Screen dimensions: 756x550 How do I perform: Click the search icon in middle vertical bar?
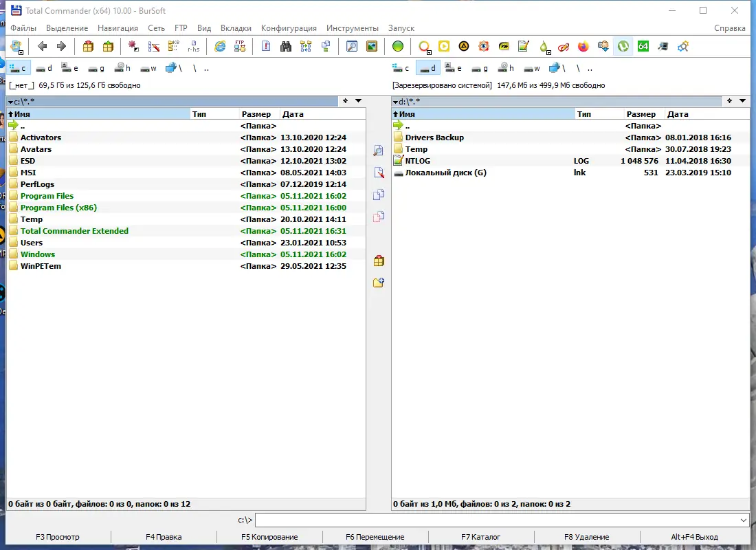(x=379, y=151)
